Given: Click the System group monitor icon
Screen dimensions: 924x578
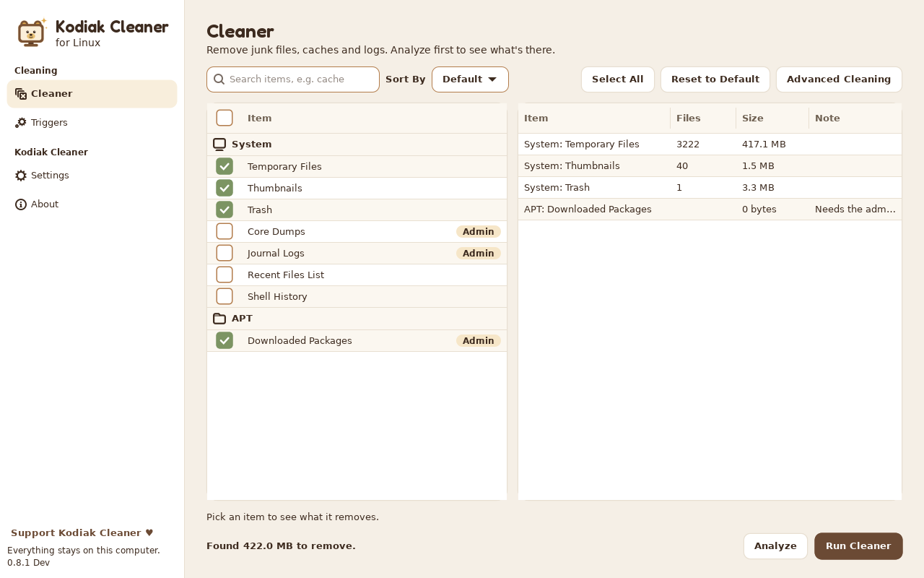Looking at the screenshot, I should coord(219,144).
